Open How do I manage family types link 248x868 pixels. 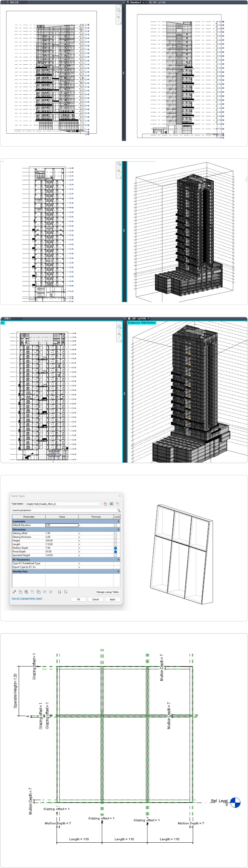[27, 598]
